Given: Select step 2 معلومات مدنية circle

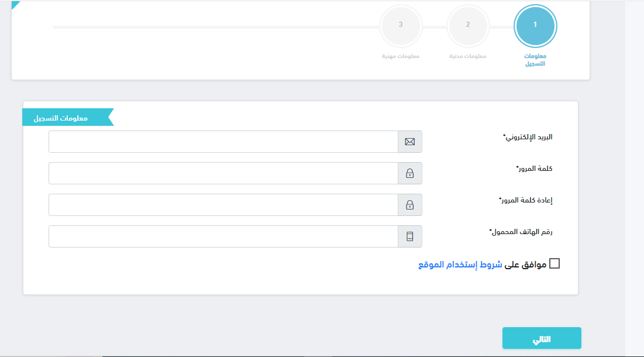Looking at the screenshot, I should [x=468, y=26].
